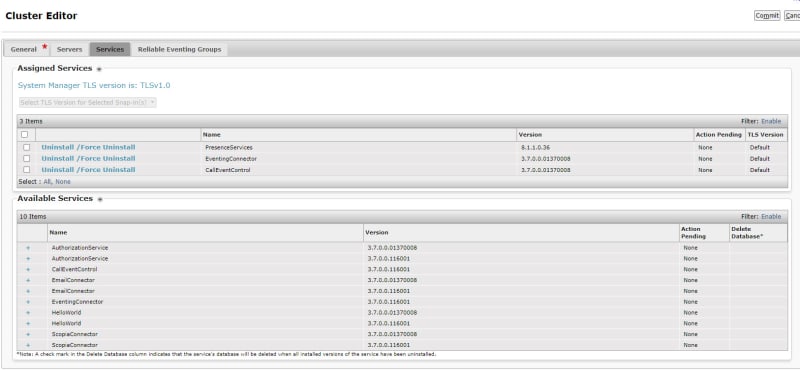800x371 pixels.
Task: Click Force Uninstall link for PresenceServices
Action: pos(106,147)
